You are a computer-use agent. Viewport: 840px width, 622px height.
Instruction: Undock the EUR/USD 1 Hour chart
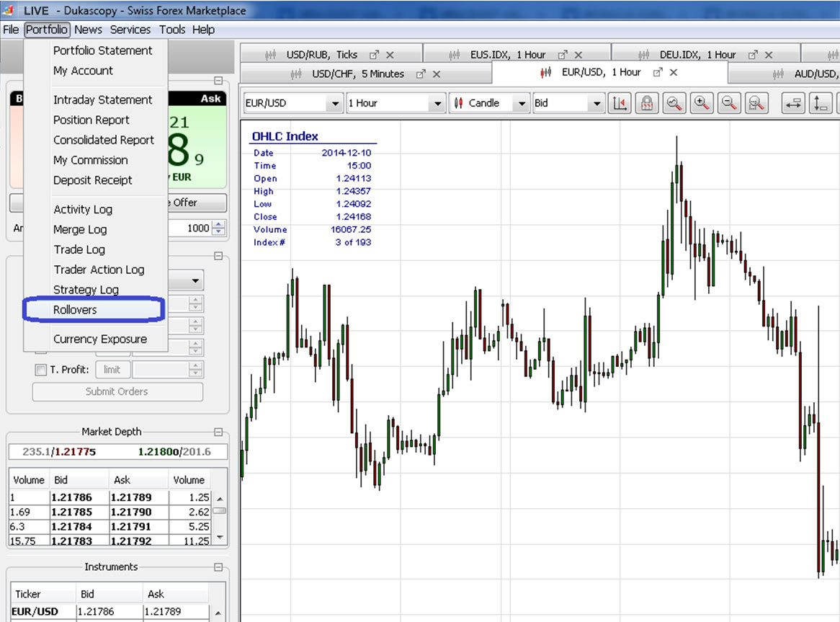click(657, 72)
